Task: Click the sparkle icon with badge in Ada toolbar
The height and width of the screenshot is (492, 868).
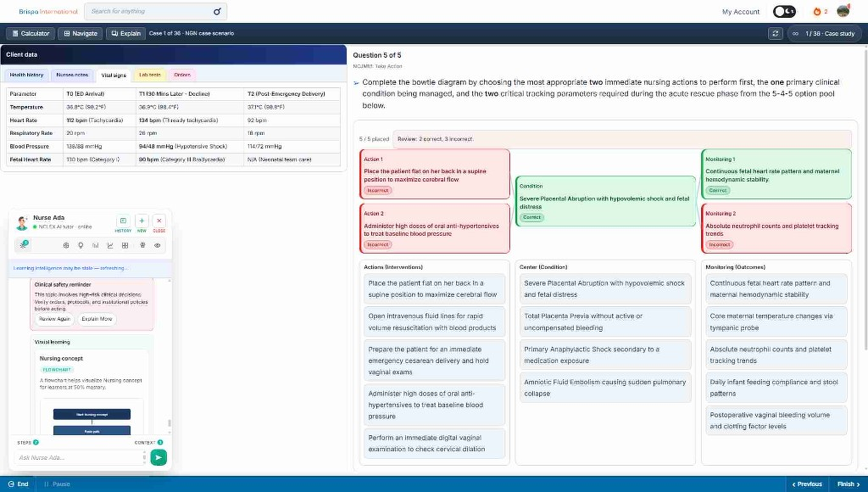Action: [24, 245]
